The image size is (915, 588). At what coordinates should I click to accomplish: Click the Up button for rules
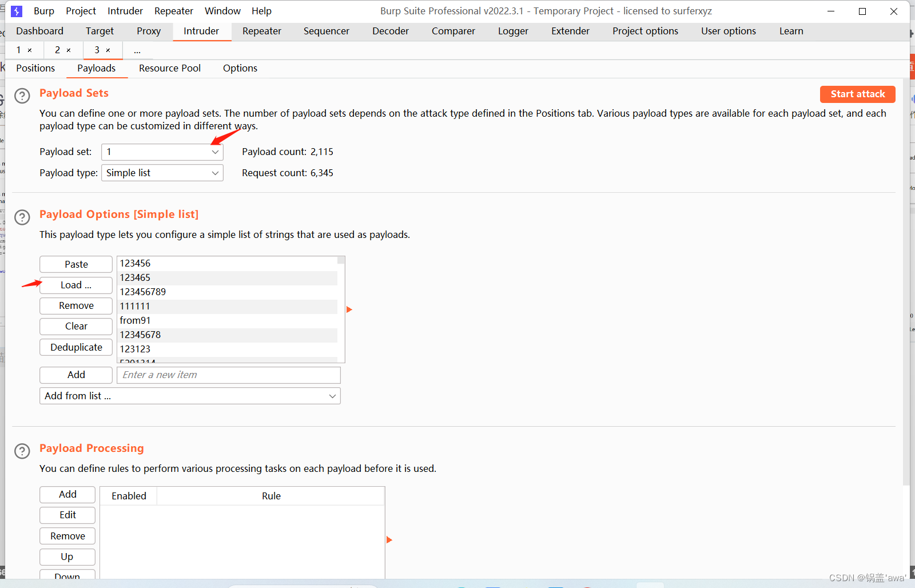coord(67,557)
